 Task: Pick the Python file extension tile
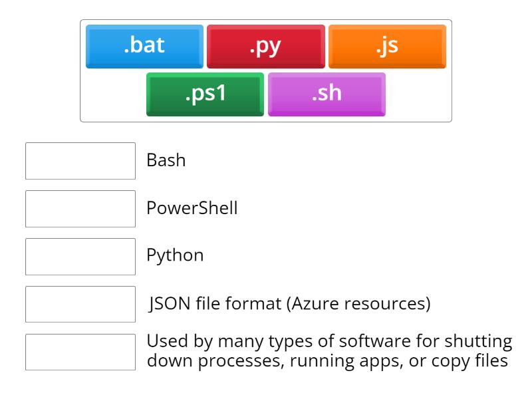point(266,47)
